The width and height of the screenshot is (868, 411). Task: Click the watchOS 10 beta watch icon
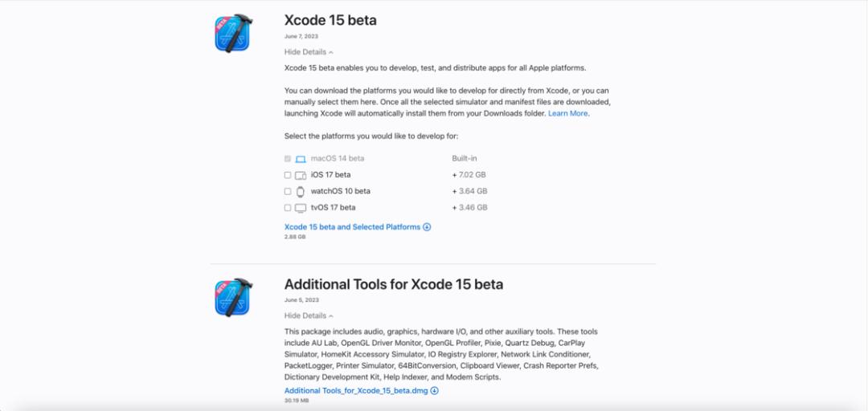301,191
